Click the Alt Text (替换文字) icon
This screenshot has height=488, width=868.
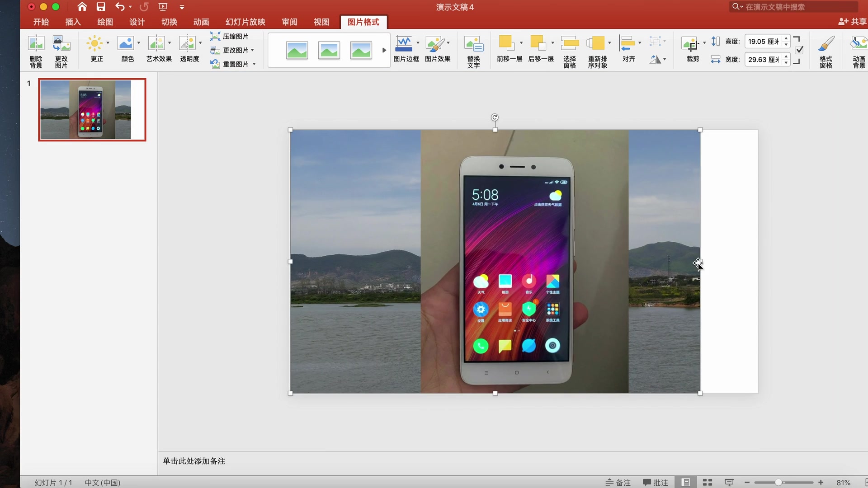pos(473,44)
